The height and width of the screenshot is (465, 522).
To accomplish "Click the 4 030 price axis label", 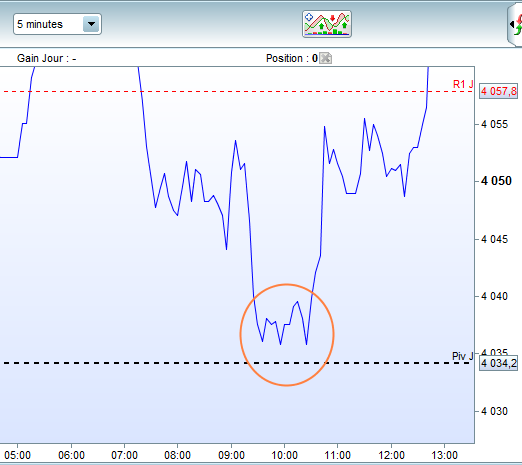I will [494, 411].
